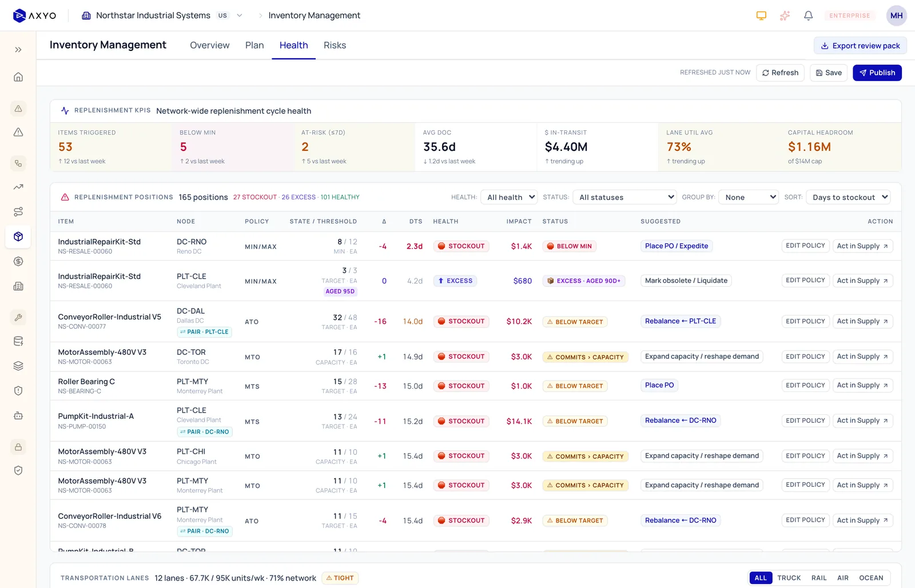Viewport: 915px width, 588px height.
Task: Click the TIGHT badge on Transportation Lanes
Action: [340, 578]
